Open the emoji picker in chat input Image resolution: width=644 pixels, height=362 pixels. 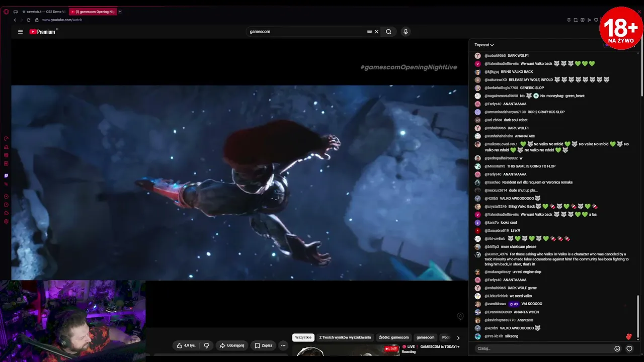(x=617, y=348)
